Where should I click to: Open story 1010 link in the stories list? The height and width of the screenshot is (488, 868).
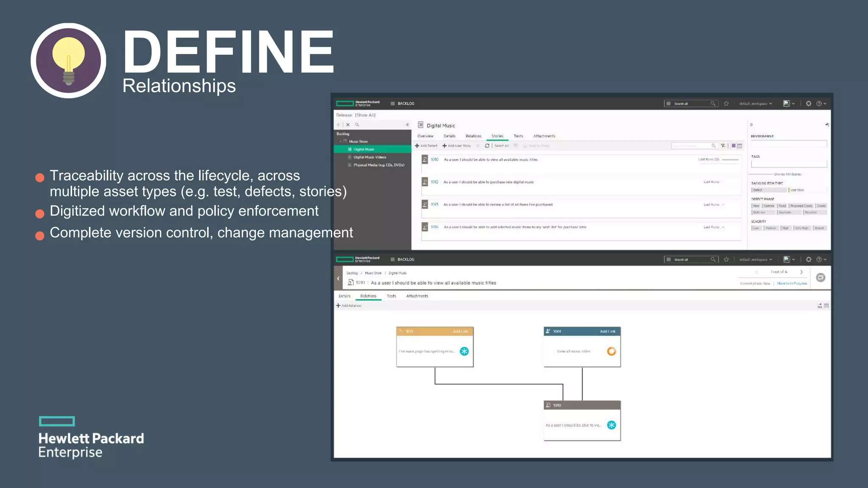coord(434,160)
